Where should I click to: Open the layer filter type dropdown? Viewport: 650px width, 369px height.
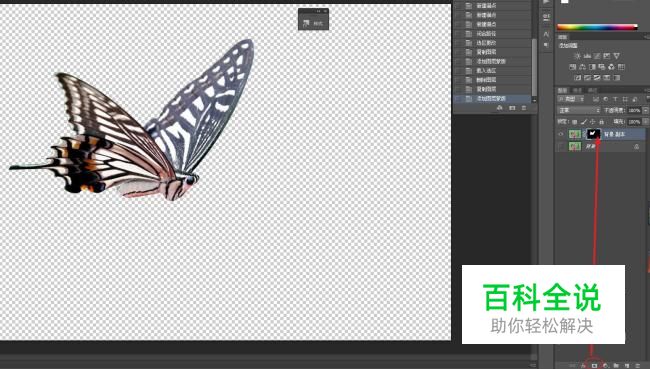(571, 99)
